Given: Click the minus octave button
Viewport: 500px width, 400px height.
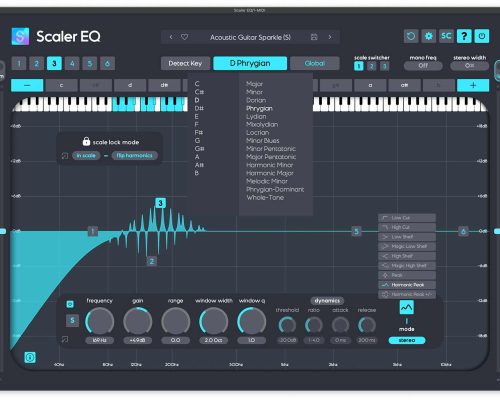Looking at the screenshot, I should [27, 85].
